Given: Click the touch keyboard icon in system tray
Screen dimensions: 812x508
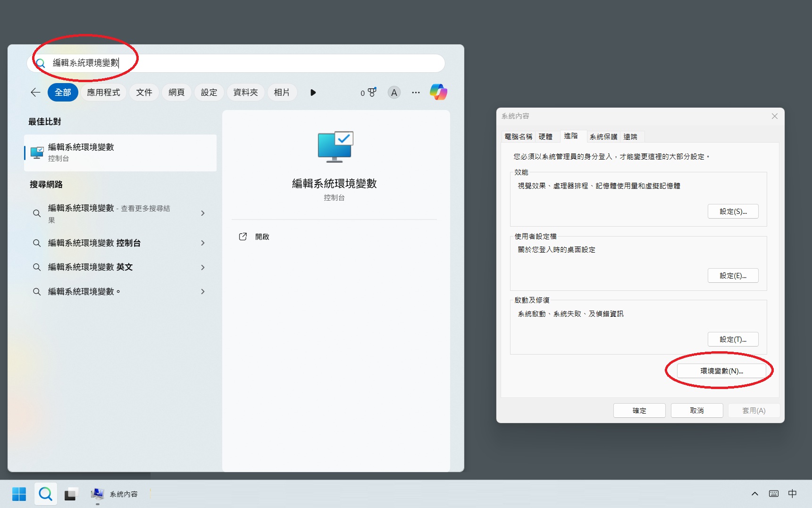Looking at the screenshot, I should (774, 493).
